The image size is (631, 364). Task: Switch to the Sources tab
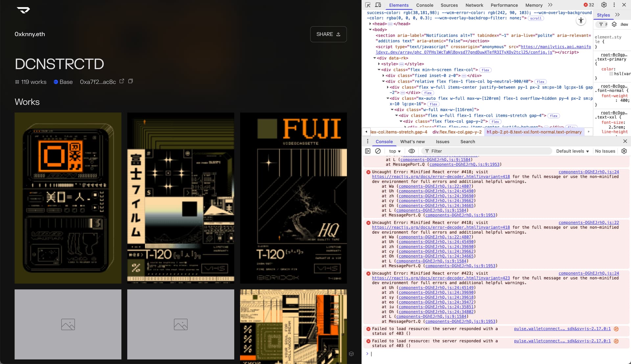click(x=449, y=5)
